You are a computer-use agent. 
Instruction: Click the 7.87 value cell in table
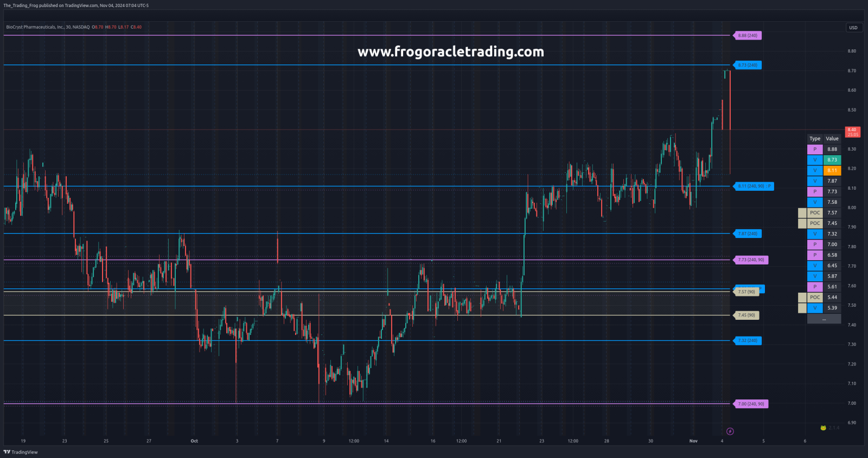tap(832, 181)
